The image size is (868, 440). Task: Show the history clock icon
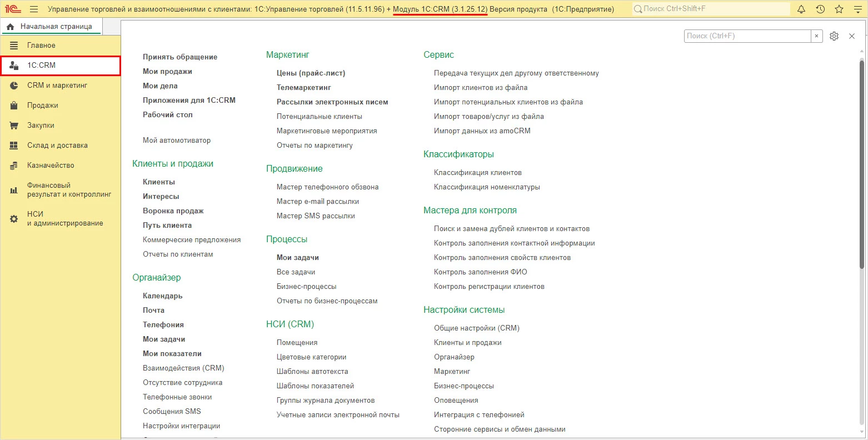[x=820, y=9]
